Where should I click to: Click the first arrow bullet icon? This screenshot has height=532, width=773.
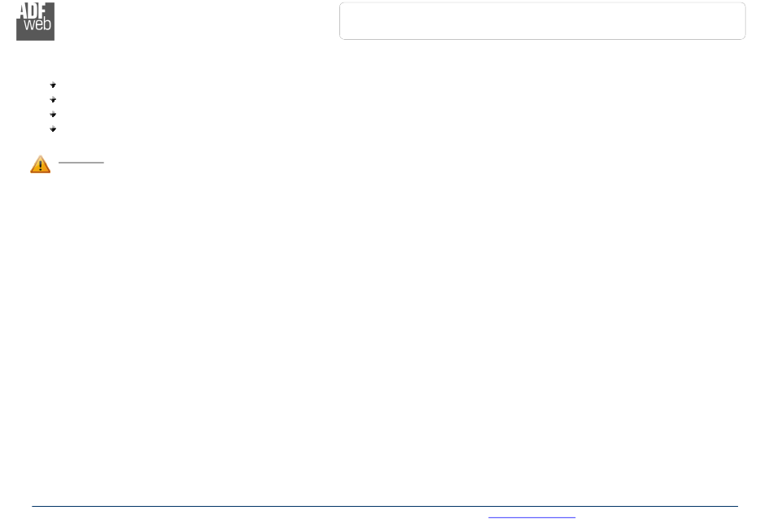(x=53, y=85)
